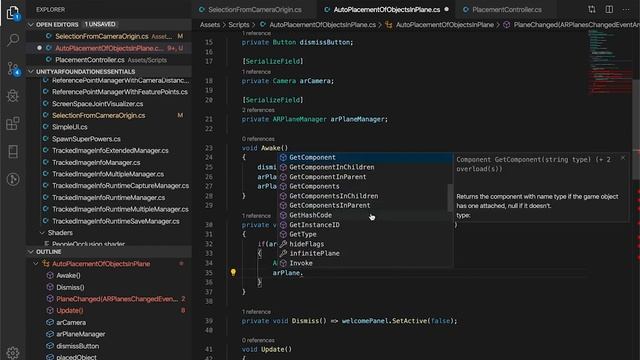Click the lightbulb quick-fix icon on line 35
The height and width of the screenshot is (360, 640).
click(x=233, y=272)
